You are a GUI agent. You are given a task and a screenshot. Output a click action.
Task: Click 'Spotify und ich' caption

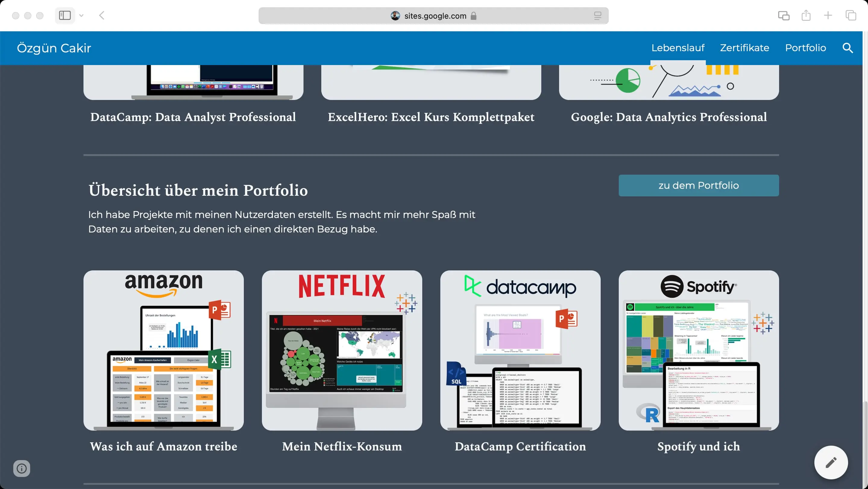pyautogui.click(x=699, y=446)
